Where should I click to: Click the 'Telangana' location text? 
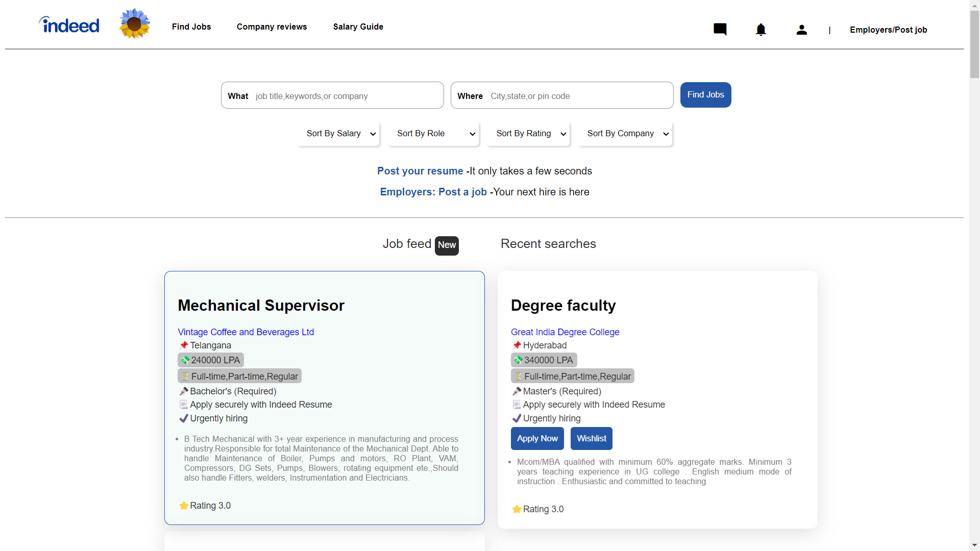point(211,345)
